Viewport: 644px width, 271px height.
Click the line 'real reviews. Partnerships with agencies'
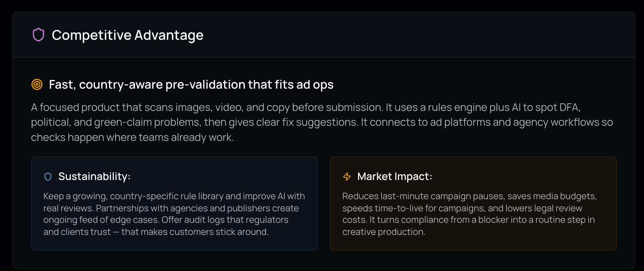click(x=171, y=208)
